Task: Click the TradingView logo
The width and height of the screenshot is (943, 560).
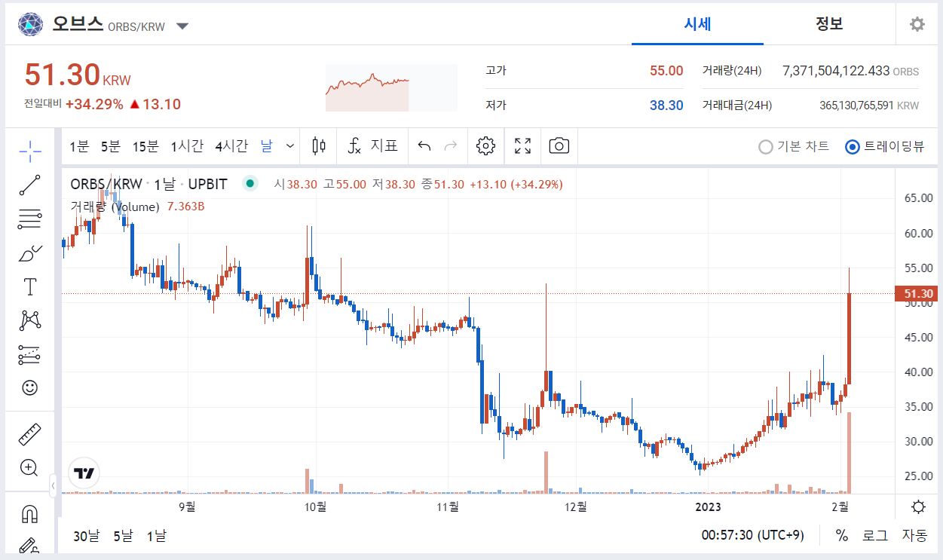Action: click(84, 473)
